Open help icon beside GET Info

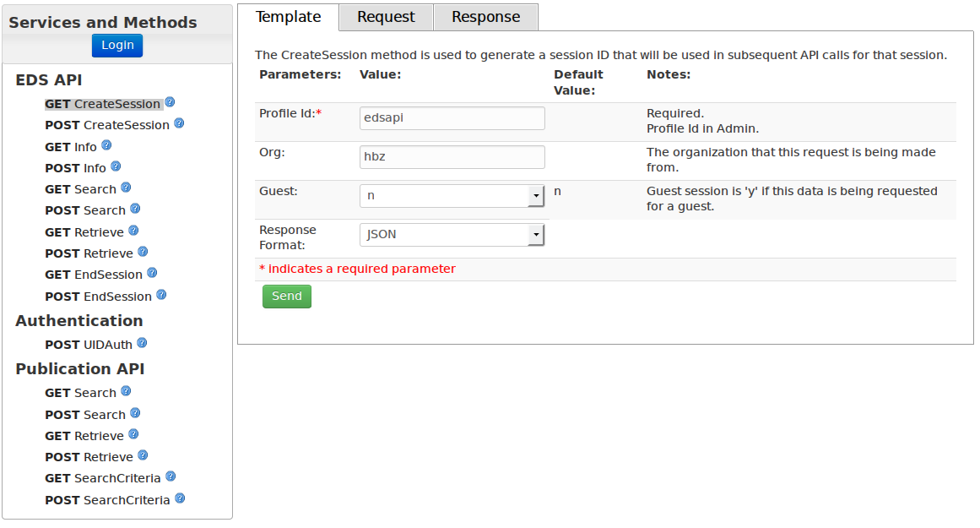[x=106, y=145]
